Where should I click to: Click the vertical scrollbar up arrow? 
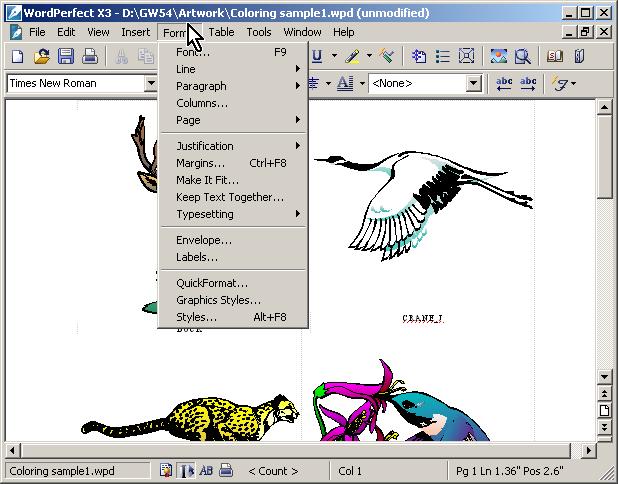point(604,107)
